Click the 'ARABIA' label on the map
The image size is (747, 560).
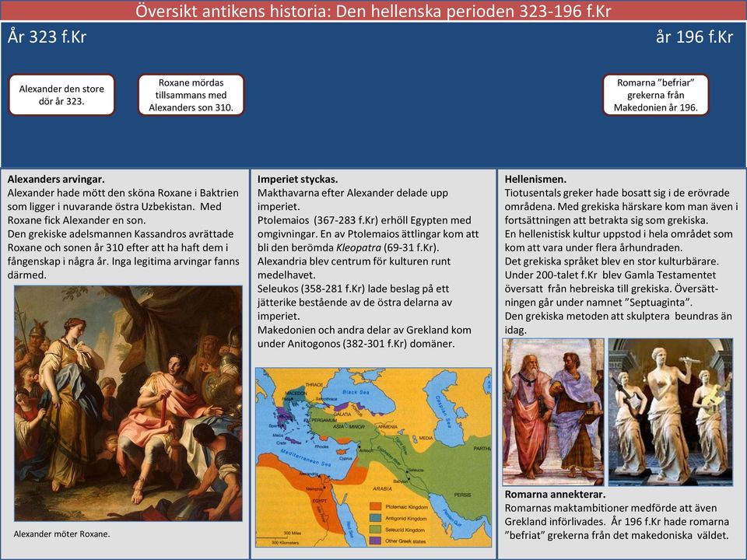point(382,488)
